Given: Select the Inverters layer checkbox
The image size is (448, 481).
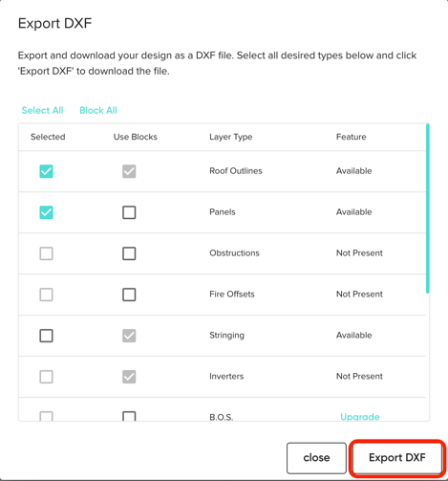Looking at the screenshot, I should 46,377.
